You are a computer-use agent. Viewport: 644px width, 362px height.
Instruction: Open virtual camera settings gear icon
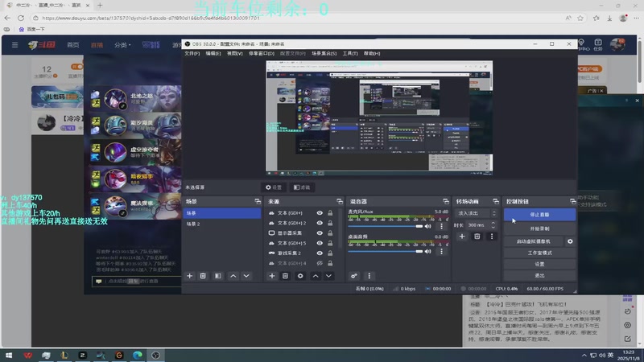point(570,241)
